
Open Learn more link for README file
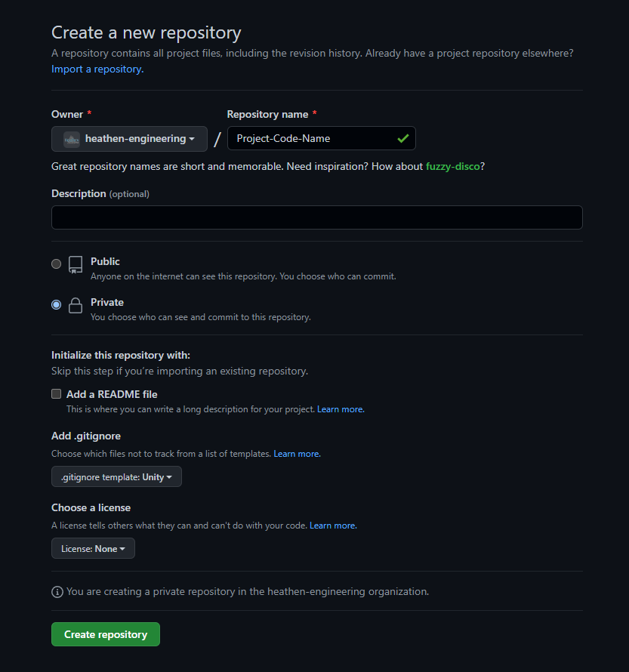coord(341,409)
